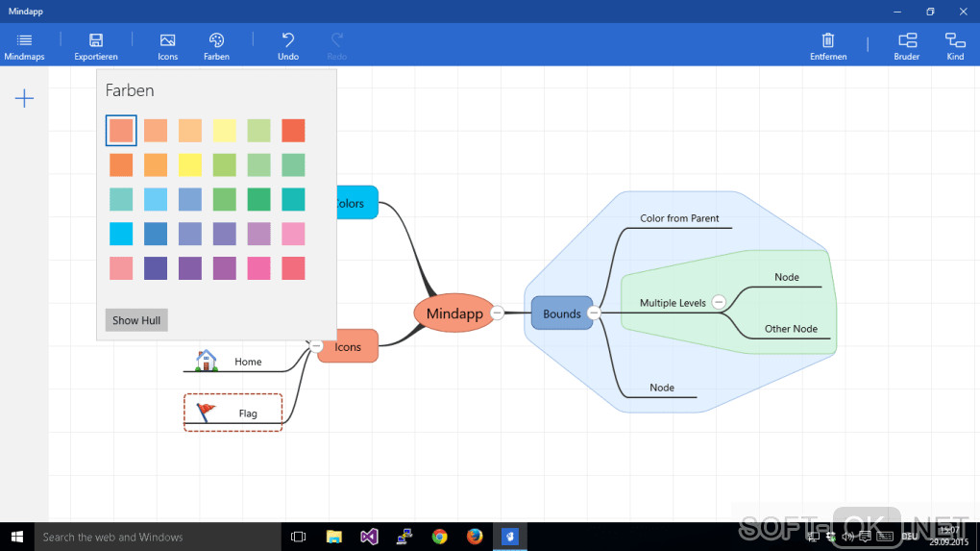Select the Multiple Levels node

(673, 303)
